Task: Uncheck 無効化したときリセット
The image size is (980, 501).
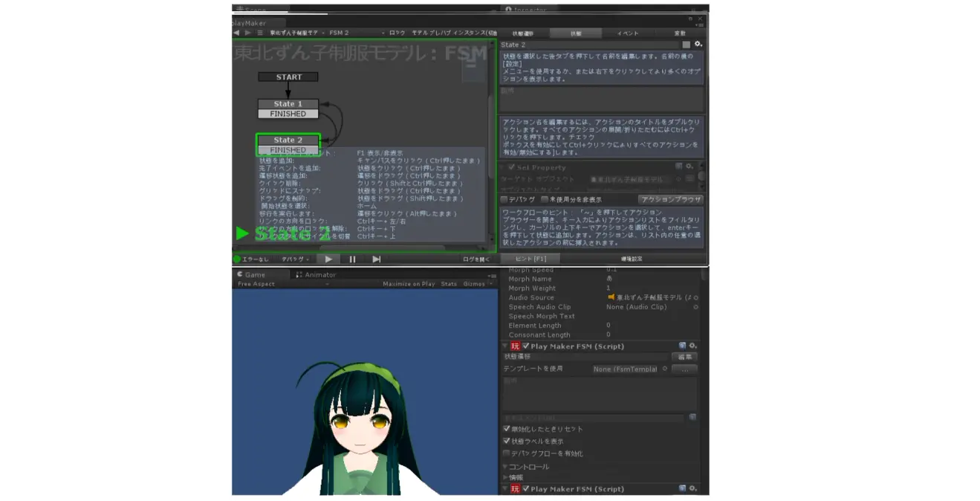Action: (507, 429)
